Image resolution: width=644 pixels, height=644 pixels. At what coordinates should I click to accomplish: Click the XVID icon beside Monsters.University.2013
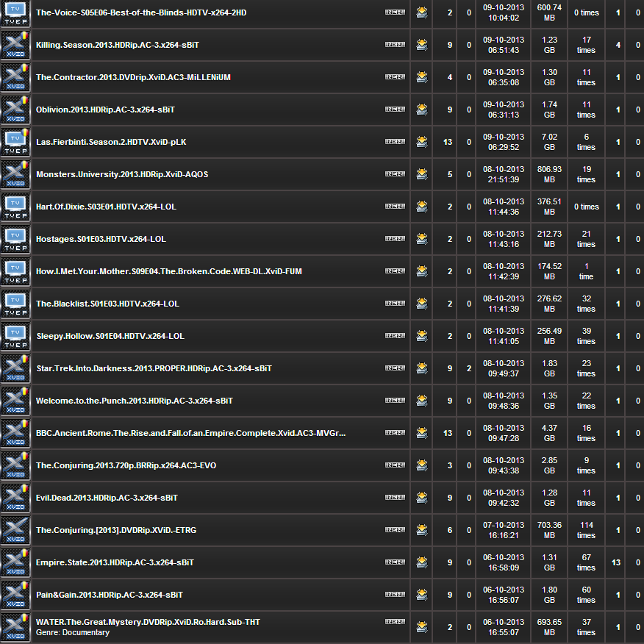[15, 174]
